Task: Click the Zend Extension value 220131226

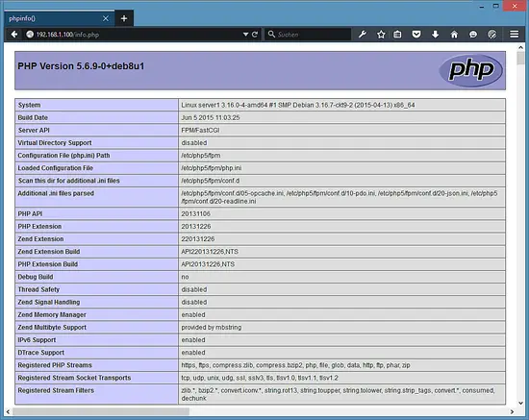Action: (198, 239)
